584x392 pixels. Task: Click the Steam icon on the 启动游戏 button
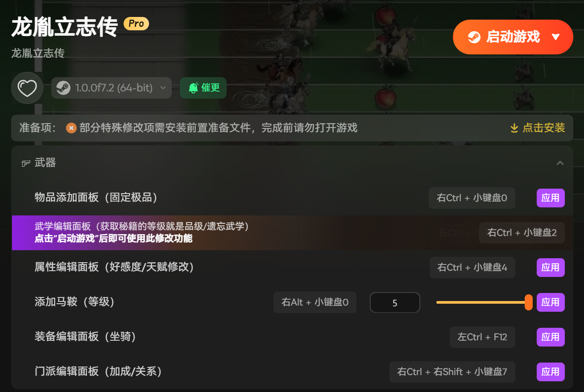(x=474, y=37)
